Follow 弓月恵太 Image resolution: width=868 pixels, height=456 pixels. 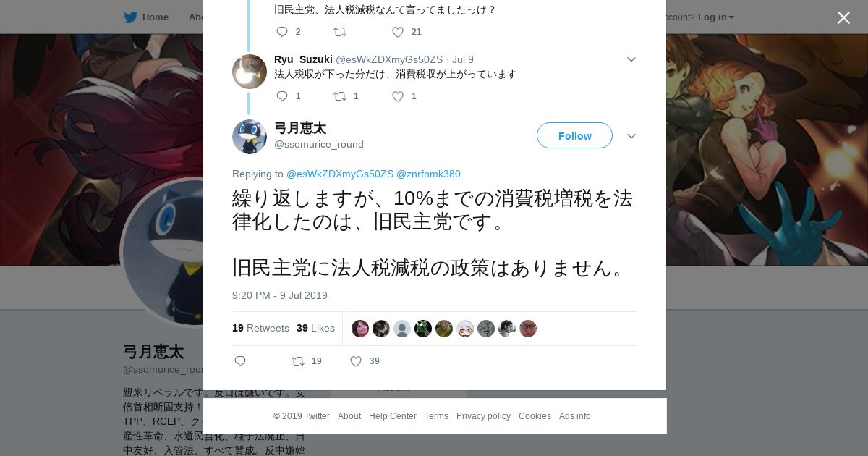click(x=574, y=135)
